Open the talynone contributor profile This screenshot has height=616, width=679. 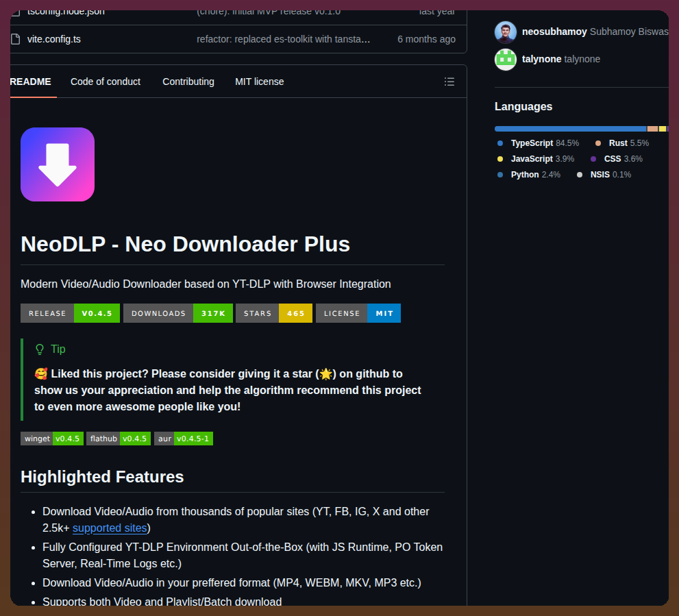[x=541, y=59]
